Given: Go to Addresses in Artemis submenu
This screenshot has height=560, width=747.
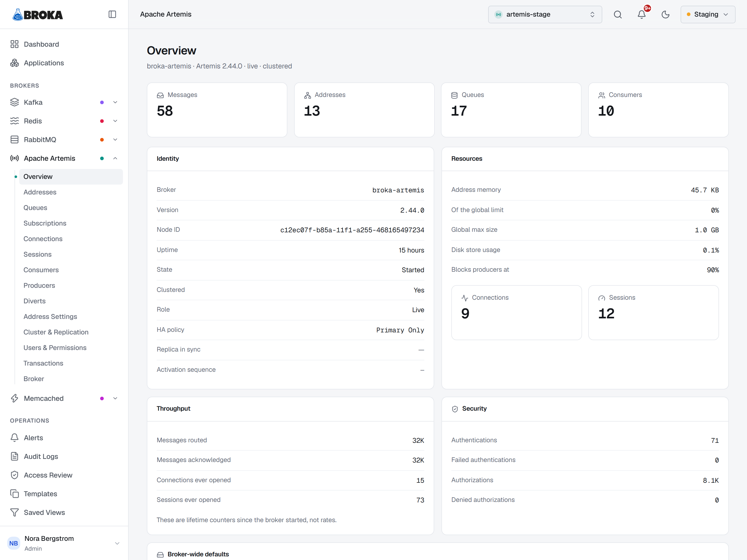Looking at the screenshot, I should [71, 192].
